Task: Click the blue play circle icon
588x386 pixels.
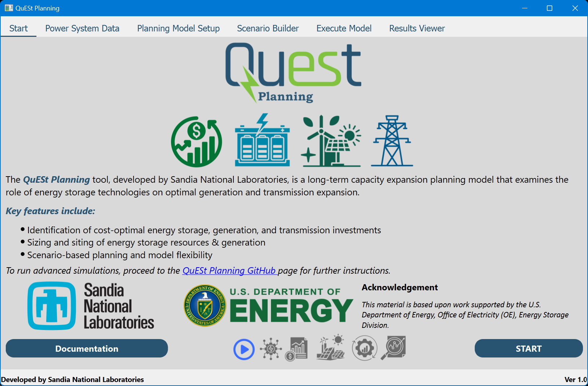Action: [244, 350]
